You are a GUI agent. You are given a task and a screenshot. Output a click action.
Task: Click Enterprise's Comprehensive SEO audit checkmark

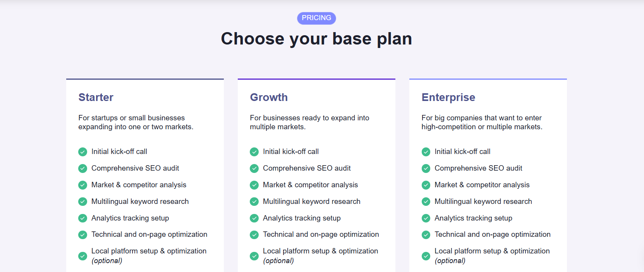[426, 168]
